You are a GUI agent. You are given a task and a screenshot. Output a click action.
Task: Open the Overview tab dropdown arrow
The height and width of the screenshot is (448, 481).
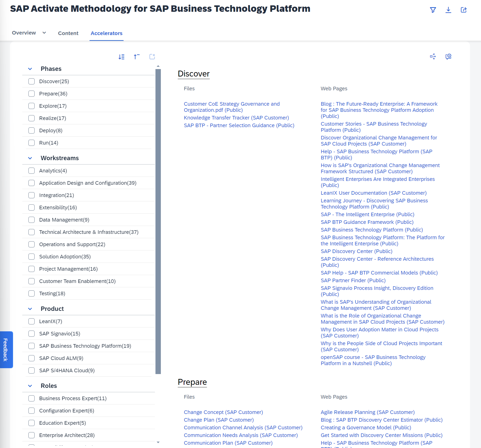pyautogui.click(x=44, y=33)
